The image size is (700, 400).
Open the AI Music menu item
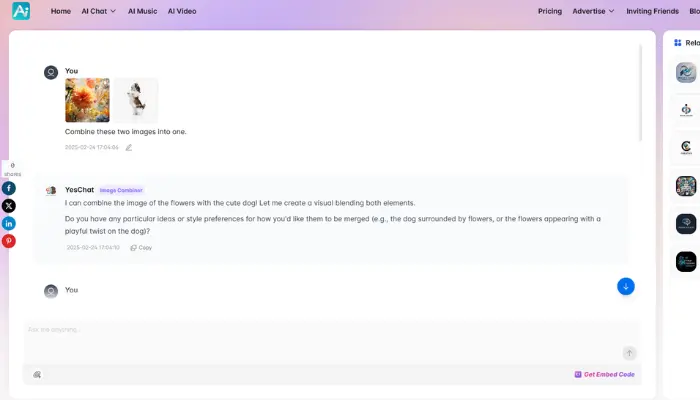click(x=141, y=11)
